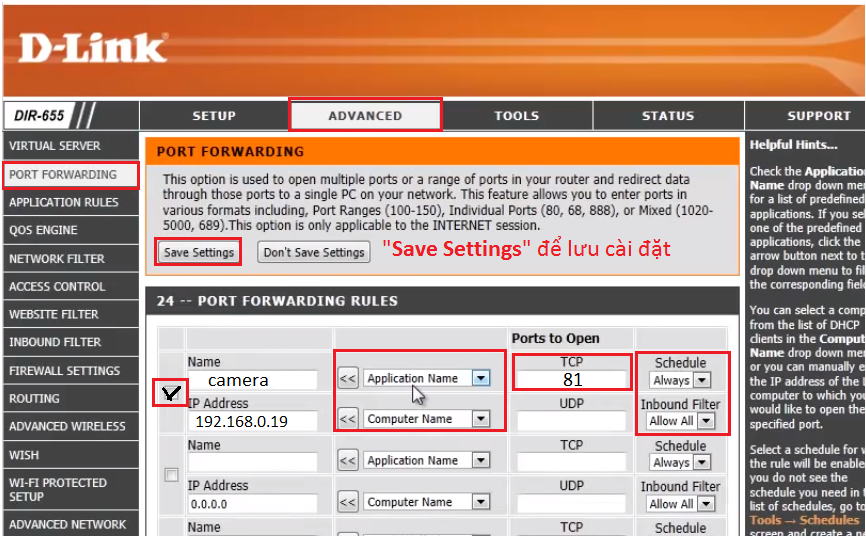Click the << button beside first Application Name
The image size is (866, 538).
(x=347, y=378)
